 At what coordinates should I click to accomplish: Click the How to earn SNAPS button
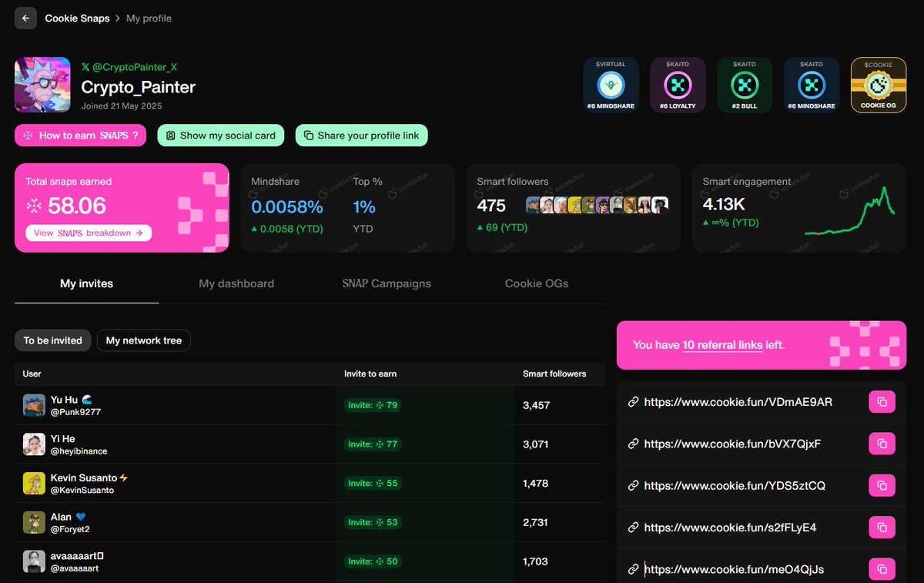[x=80, y=136]
